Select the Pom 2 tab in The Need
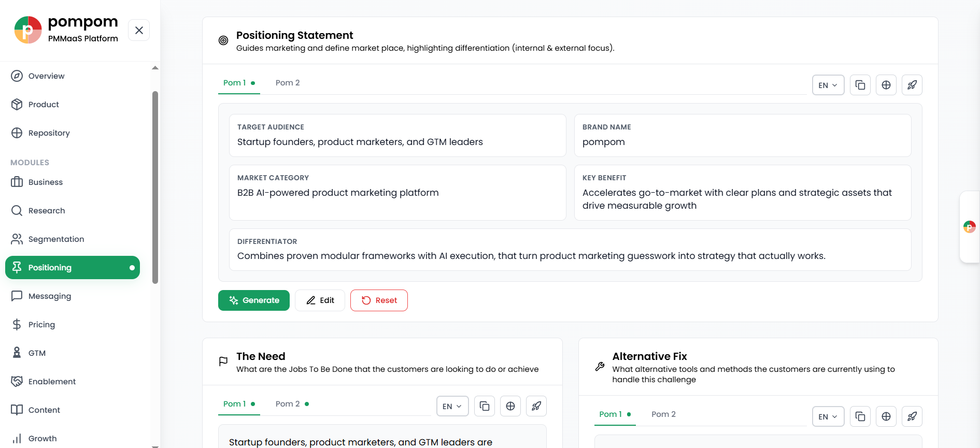Viewport: 980px width, 448px height. 292,404
